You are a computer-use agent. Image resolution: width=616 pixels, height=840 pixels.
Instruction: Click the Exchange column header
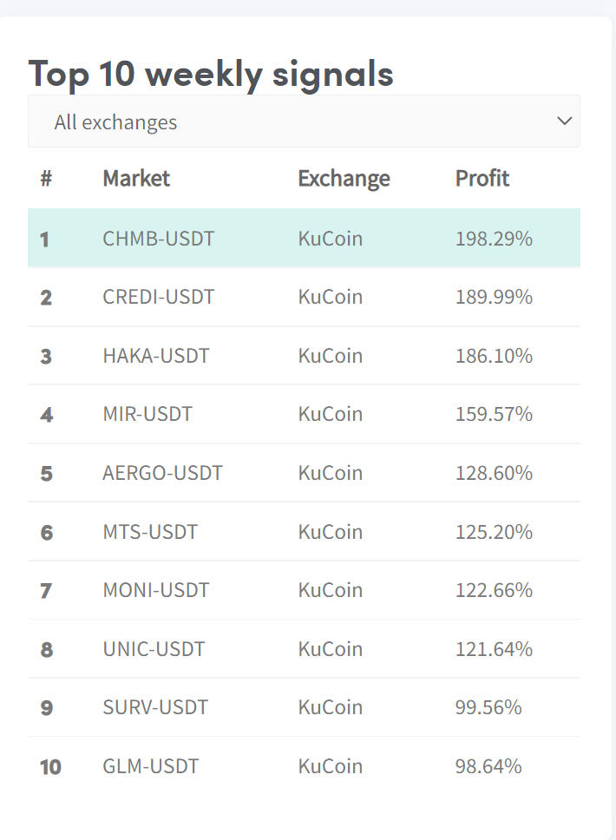pos(344,178)
